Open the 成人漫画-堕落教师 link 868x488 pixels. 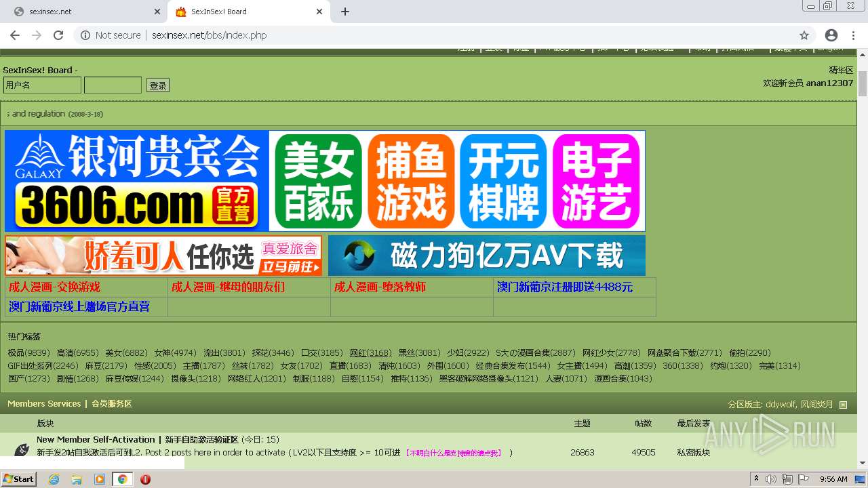(380, 287)
